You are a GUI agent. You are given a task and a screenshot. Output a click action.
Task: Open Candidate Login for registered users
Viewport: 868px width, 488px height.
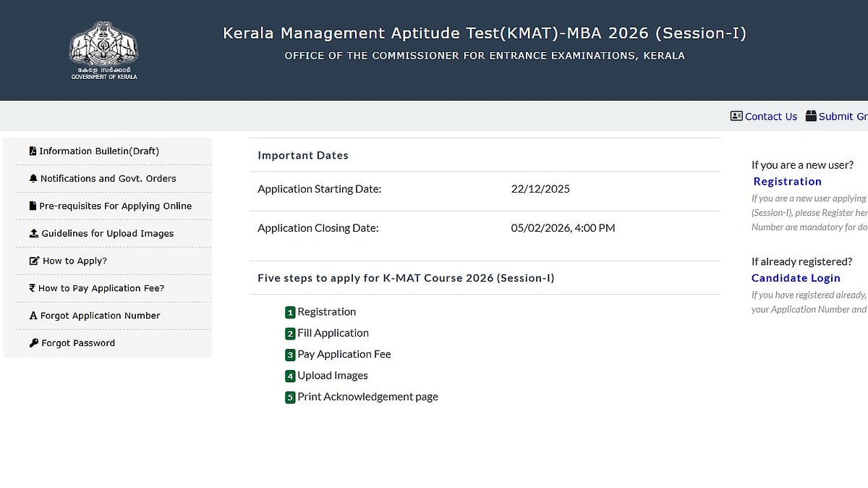click(x=796, y=277)
